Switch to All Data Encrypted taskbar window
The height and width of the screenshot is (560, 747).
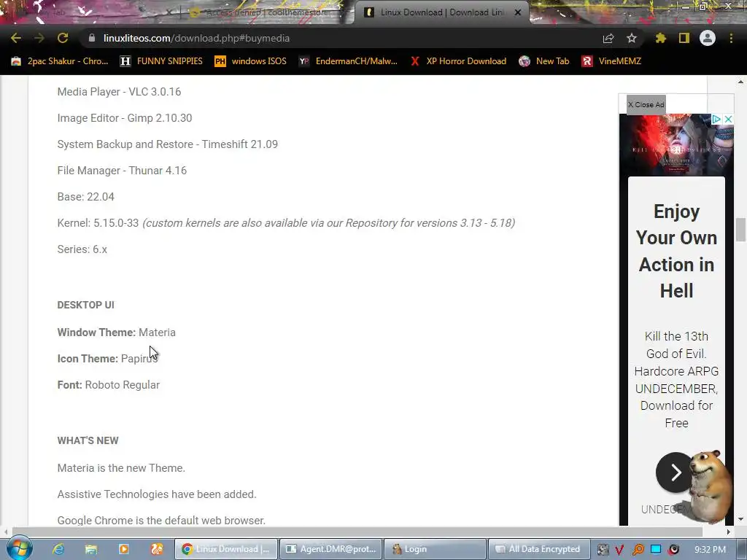pyautogui.click(x=539, y=549)
